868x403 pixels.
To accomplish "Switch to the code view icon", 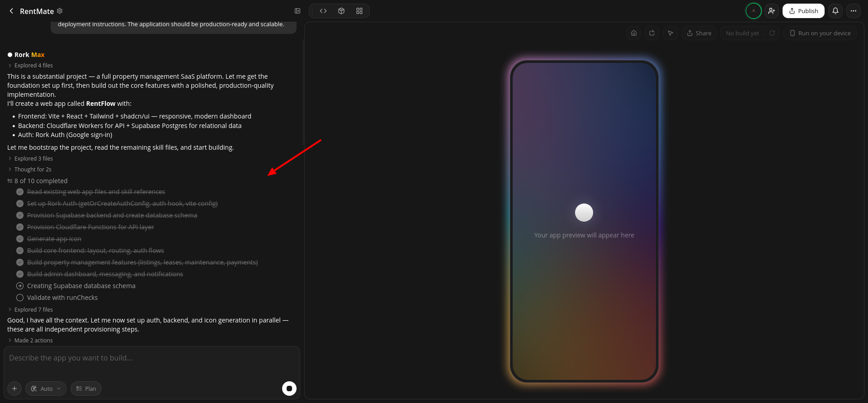I will [323, 11].
